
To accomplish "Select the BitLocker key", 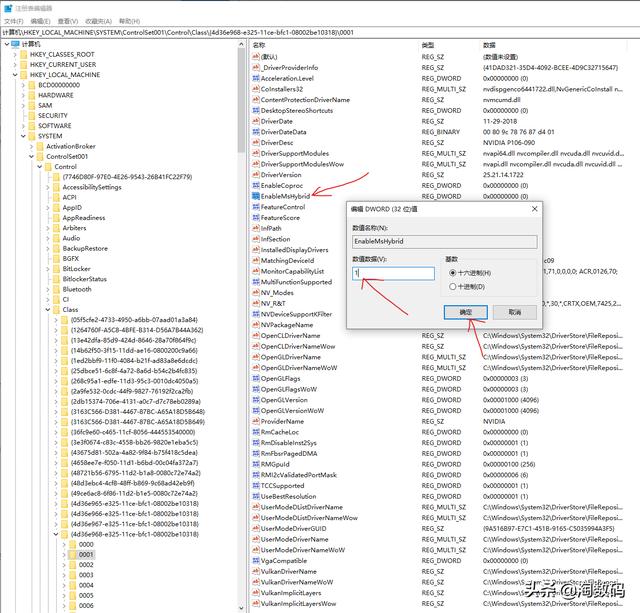I will coord(76,269).
